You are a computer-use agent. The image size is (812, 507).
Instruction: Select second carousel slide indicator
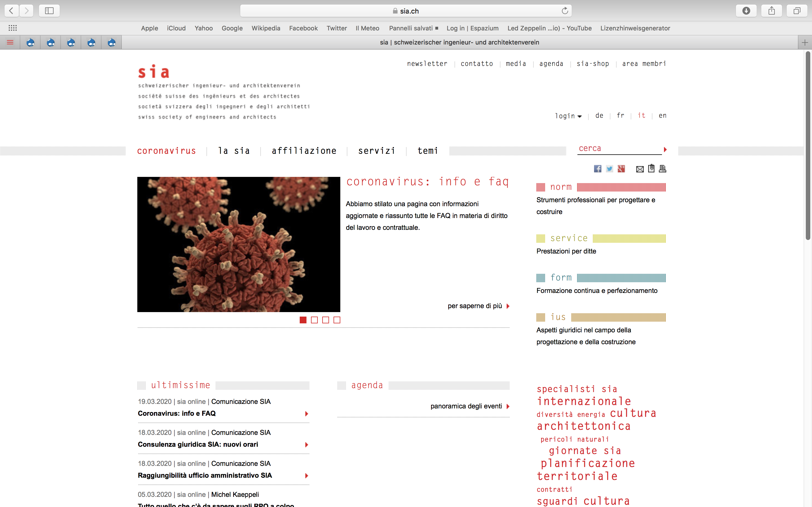point(314,320)
